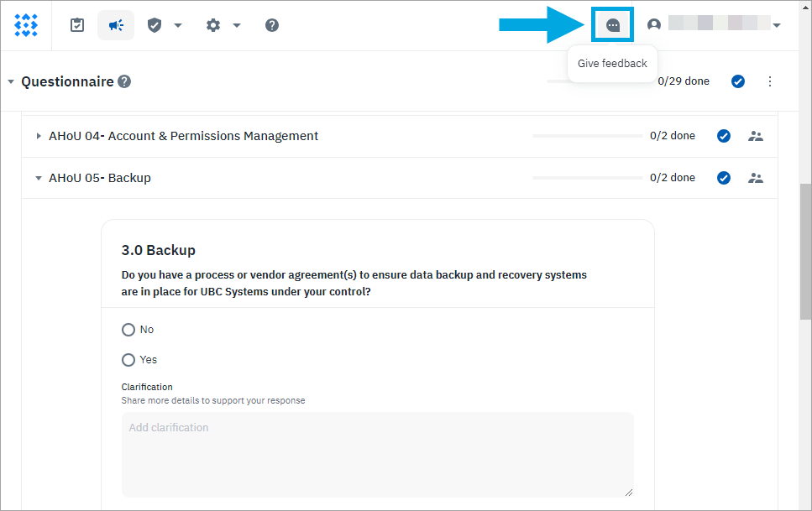Click the app logo in top-left corner
Image resolution: width=812 pixels, height=511 pixels.
[x=26, y=25]
